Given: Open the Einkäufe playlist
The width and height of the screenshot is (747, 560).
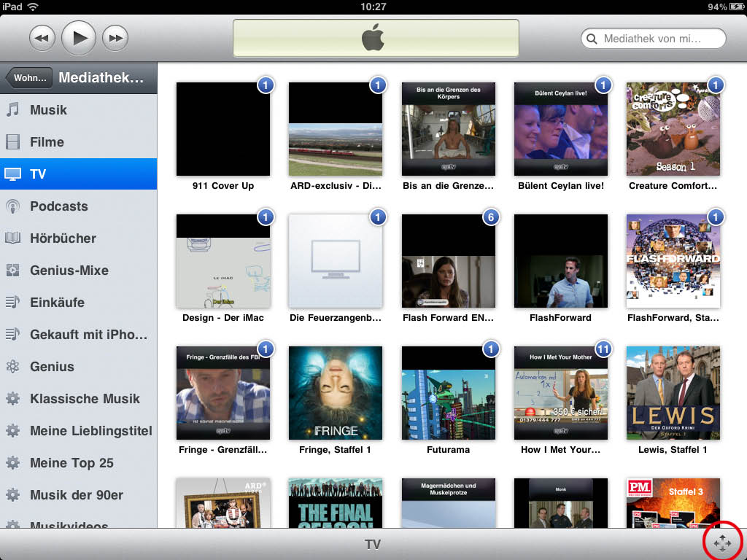Looking at the screenshot, I should [79, 303].
